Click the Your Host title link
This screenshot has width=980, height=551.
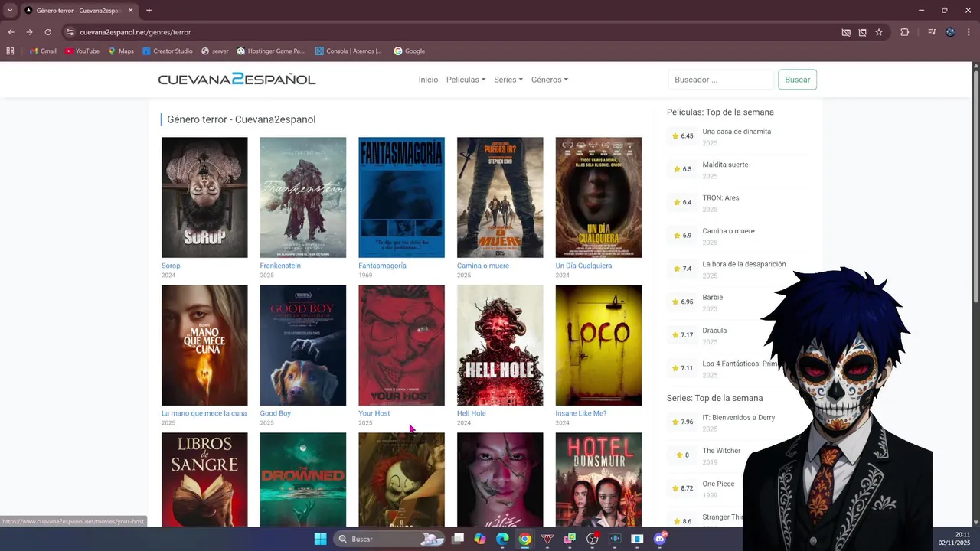coord(374,413)
